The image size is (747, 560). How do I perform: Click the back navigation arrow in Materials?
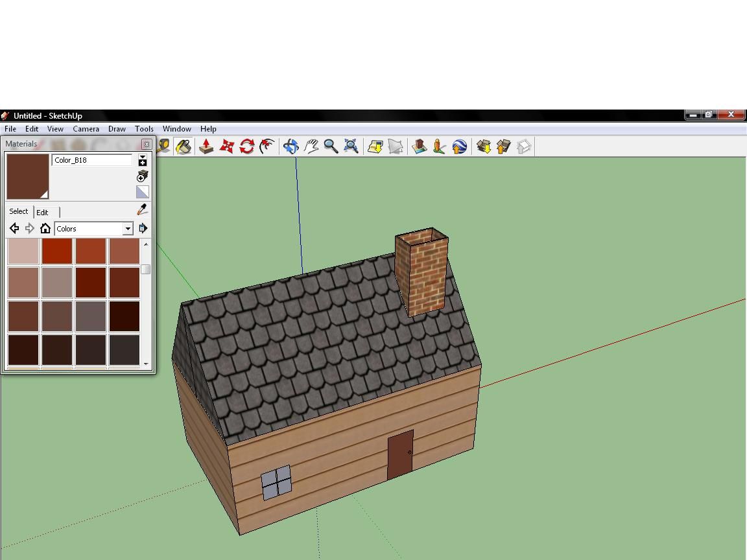tap(14, 228)
